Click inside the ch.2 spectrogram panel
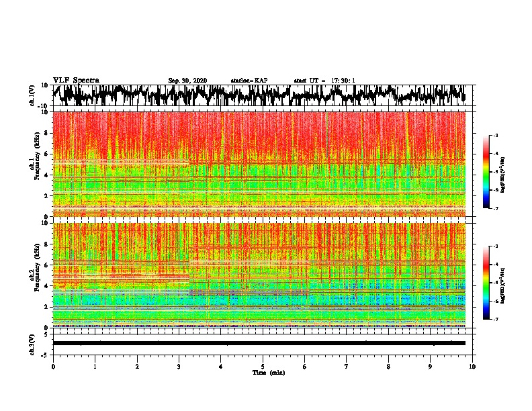This screenshot has width=532, height=411. [x=259, y=275]
